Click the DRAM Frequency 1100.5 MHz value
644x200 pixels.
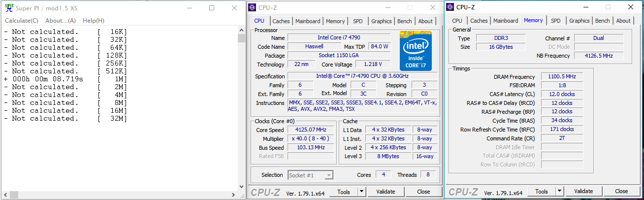[x=562, y=76]
